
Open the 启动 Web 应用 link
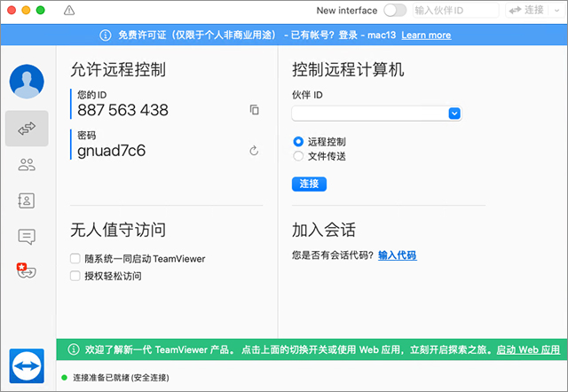[528, 349]
